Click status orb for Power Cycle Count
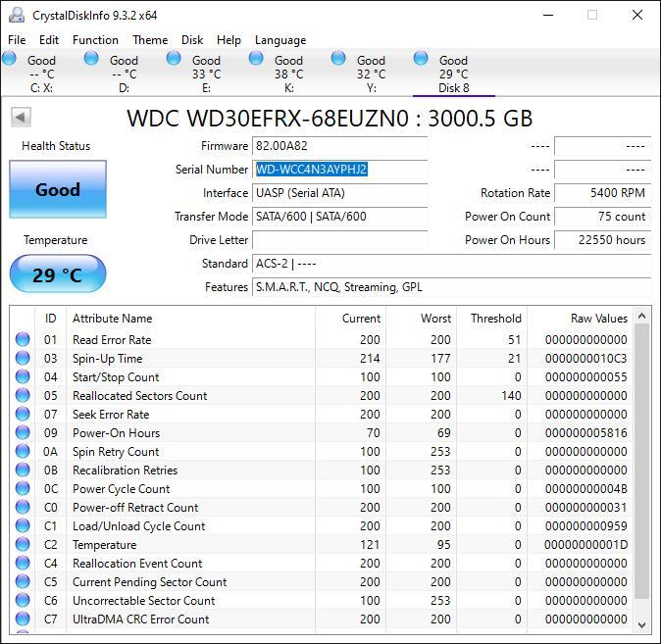The width and height of the screenshot is (661, 644). point(23,488)
